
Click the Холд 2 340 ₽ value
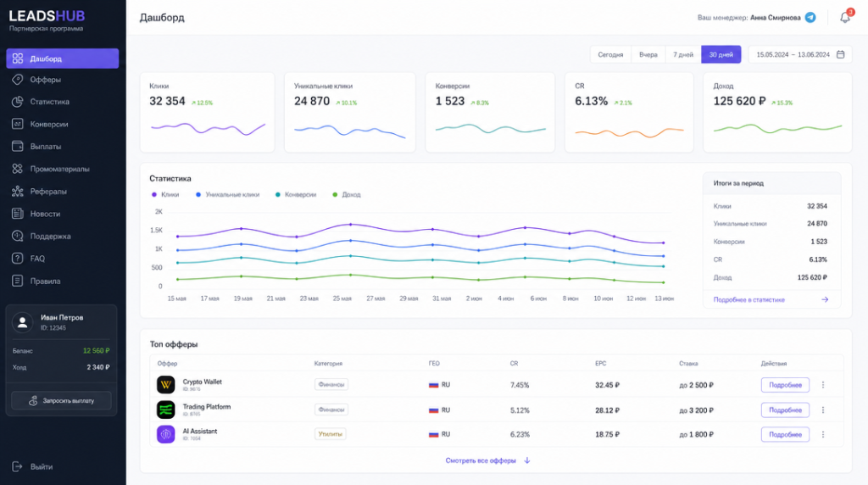click(98, 367)
